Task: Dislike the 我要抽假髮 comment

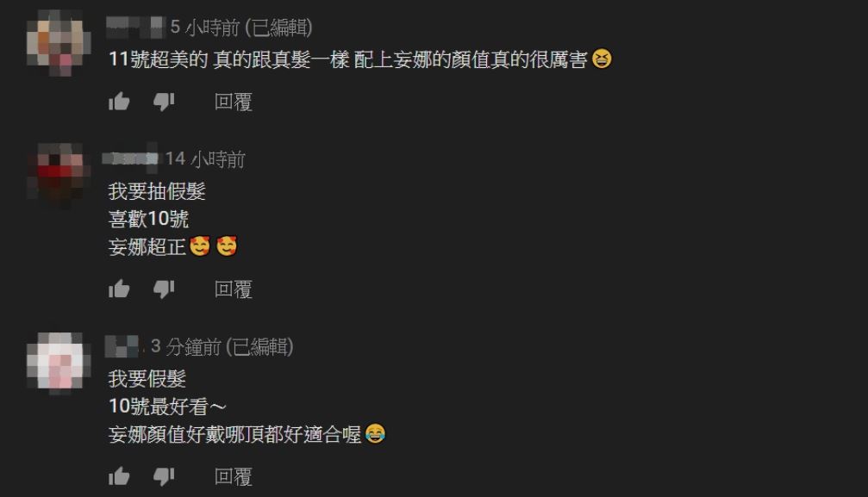Action: point(164,289)
